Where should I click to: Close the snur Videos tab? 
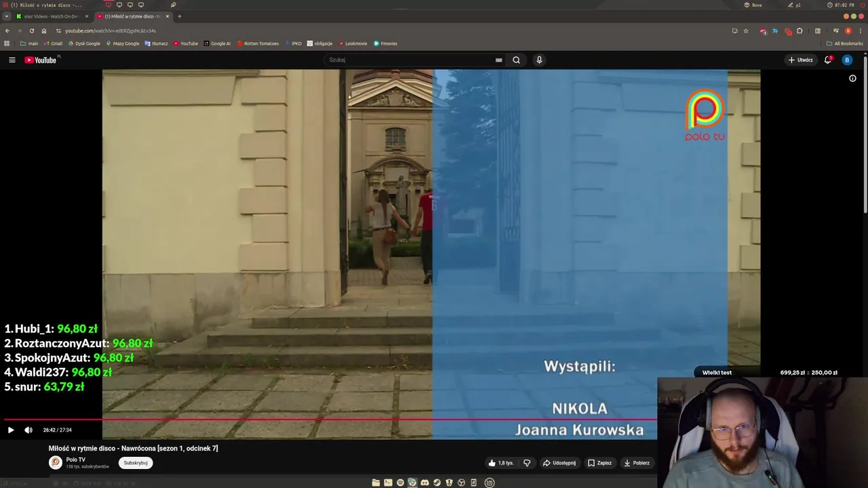(87, 16)
